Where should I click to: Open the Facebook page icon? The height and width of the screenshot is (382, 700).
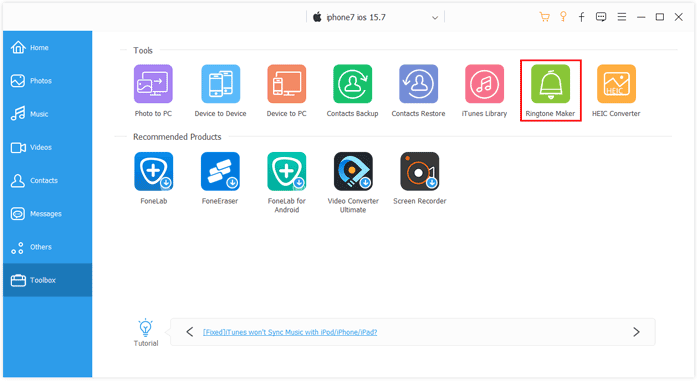pyautogui.click(x=581, y=17)
